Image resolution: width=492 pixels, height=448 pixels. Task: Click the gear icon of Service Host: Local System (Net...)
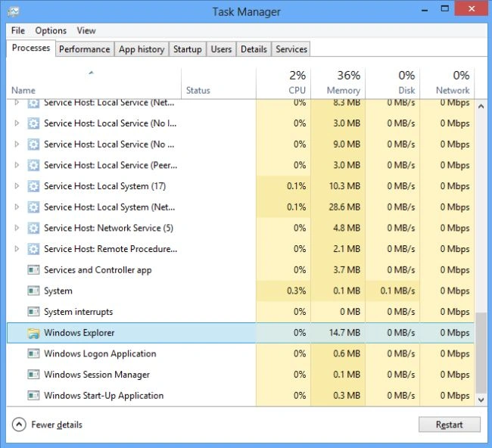click(33, 207)
